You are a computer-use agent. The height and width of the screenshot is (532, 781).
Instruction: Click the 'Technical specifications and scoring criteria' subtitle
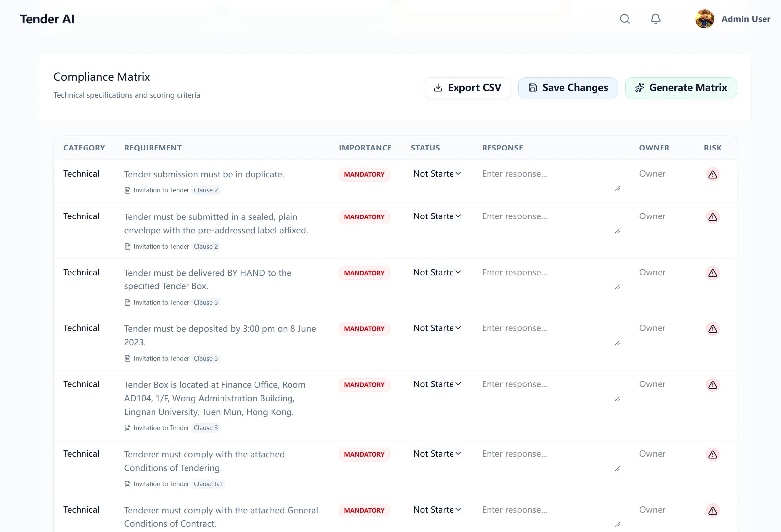(x=127, y=95)
